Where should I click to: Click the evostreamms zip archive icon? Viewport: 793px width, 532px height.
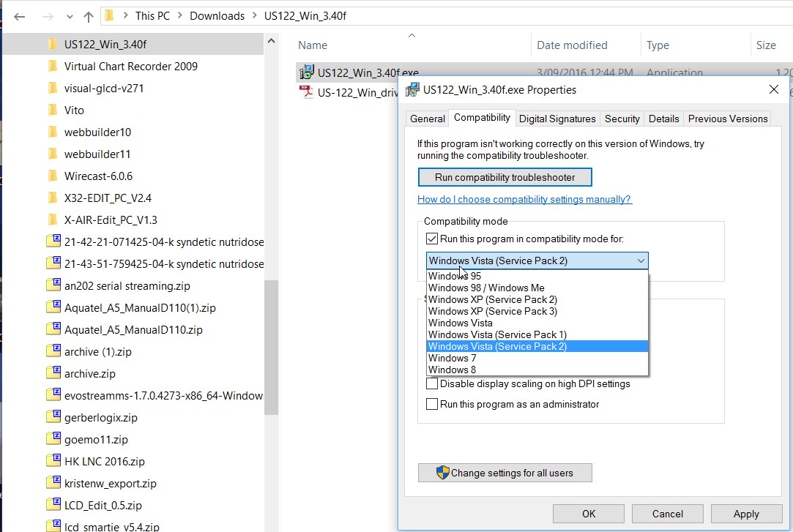[53, 394]
